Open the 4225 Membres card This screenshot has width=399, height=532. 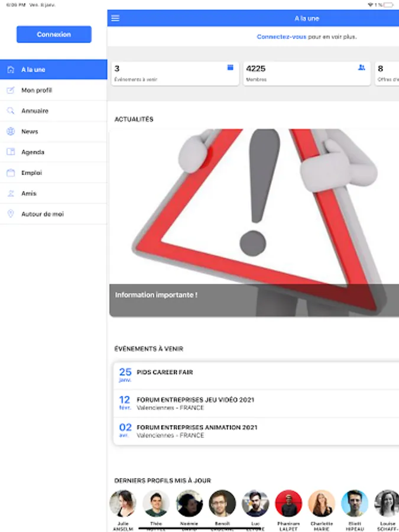tap(307, 74)
